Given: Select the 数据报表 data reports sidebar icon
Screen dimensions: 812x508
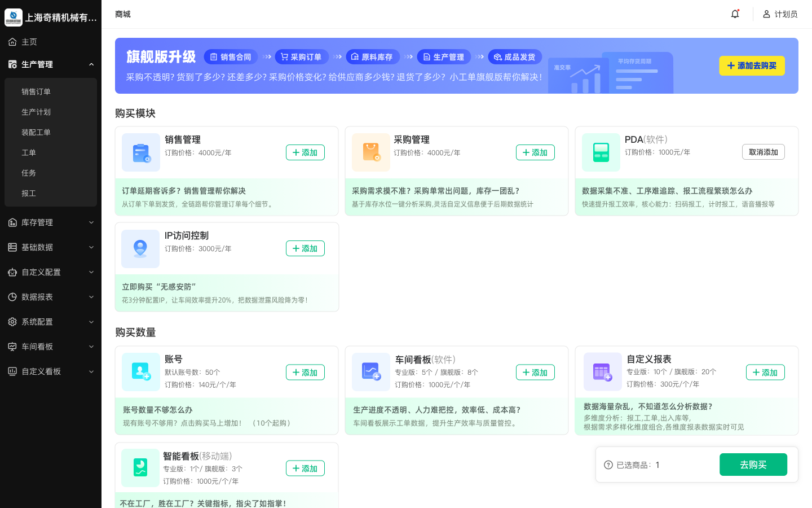Looking at the screenshot, I should click(12, 297).
